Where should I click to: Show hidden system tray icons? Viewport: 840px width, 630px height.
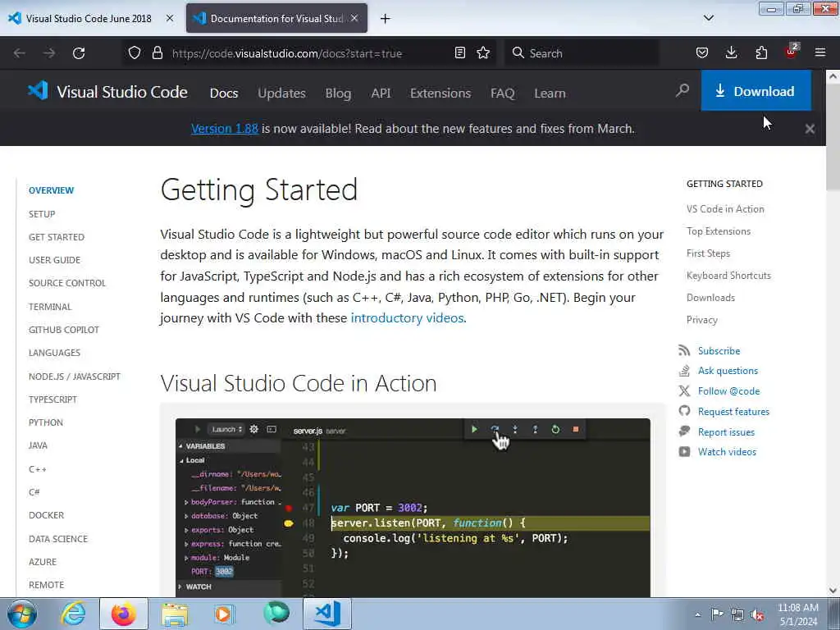point(697,615)
